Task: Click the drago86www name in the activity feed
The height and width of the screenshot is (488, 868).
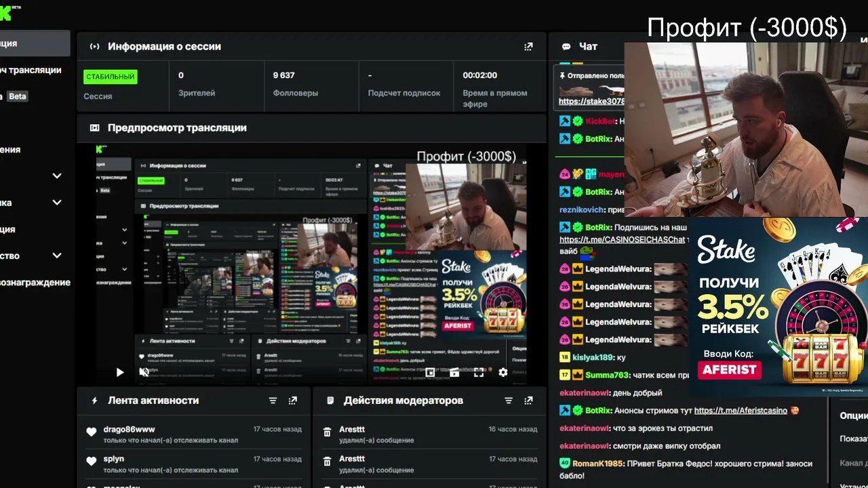Action: coord(129,429)
